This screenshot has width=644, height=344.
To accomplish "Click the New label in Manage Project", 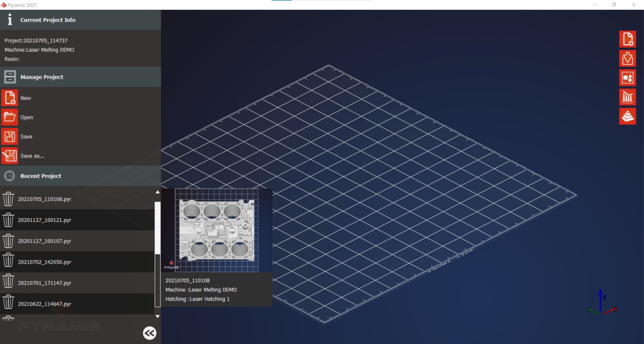I will (26, 98).
